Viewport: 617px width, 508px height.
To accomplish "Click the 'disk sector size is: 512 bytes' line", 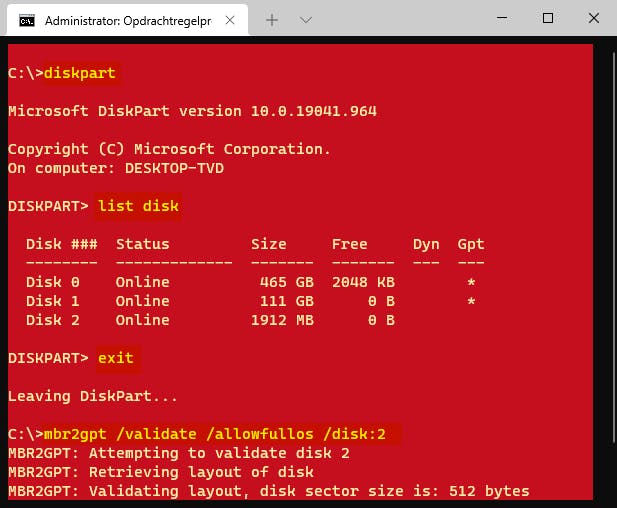I will 395,491.
